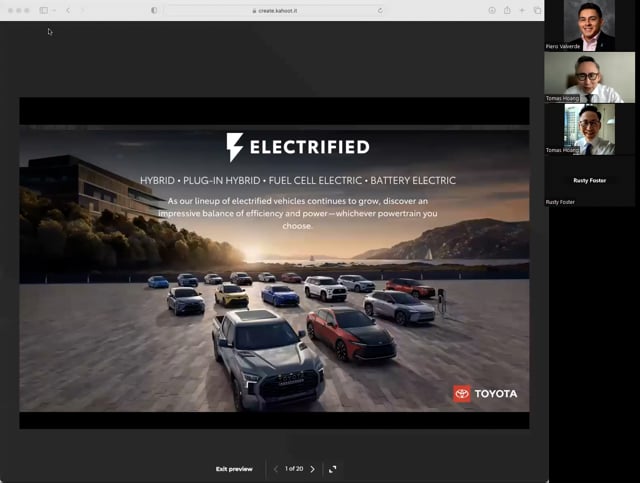
Task: Click the Electrified Toyota slide image
Action: (274, 268)
